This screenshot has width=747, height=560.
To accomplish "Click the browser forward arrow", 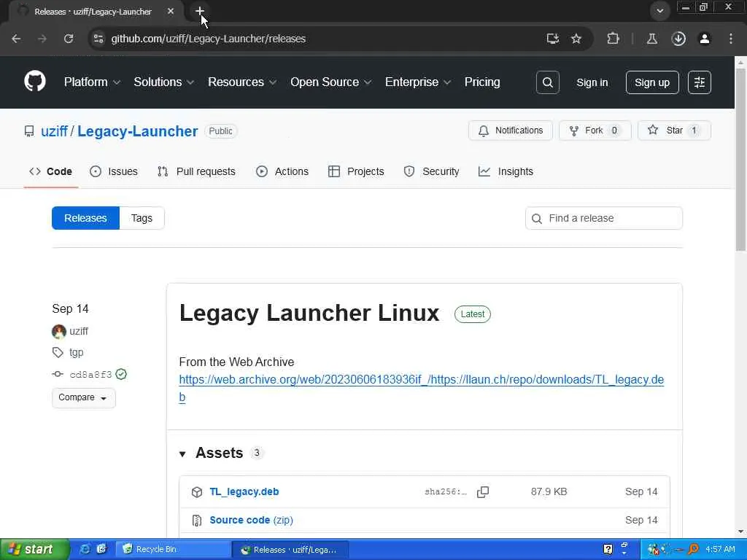I will coord(42,39).
